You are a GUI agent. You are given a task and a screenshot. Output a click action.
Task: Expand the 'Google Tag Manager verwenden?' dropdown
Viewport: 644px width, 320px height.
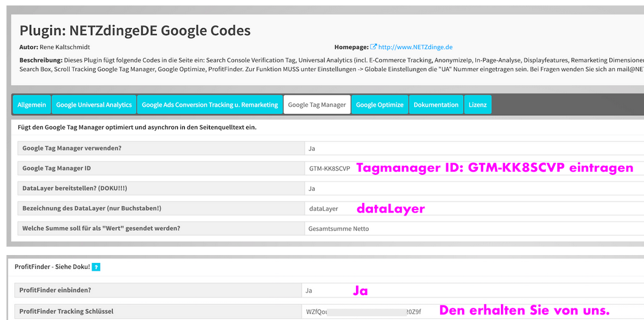tap(473, 148)
